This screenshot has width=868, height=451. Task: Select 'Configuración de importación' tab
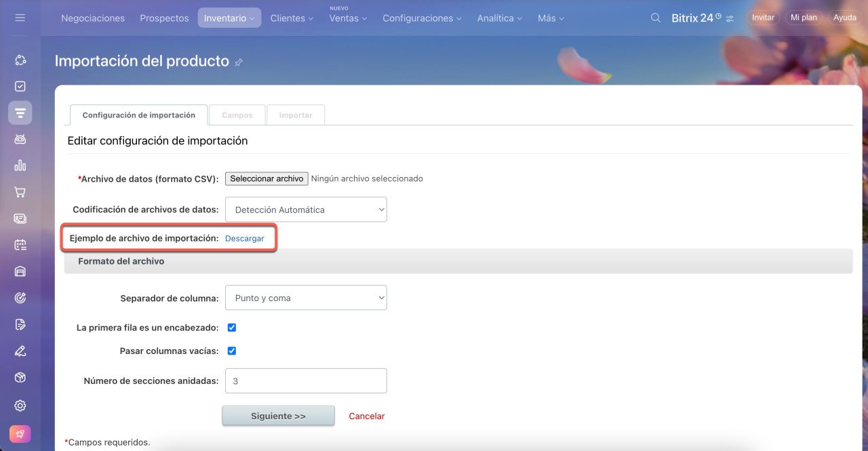pos(139,115)
